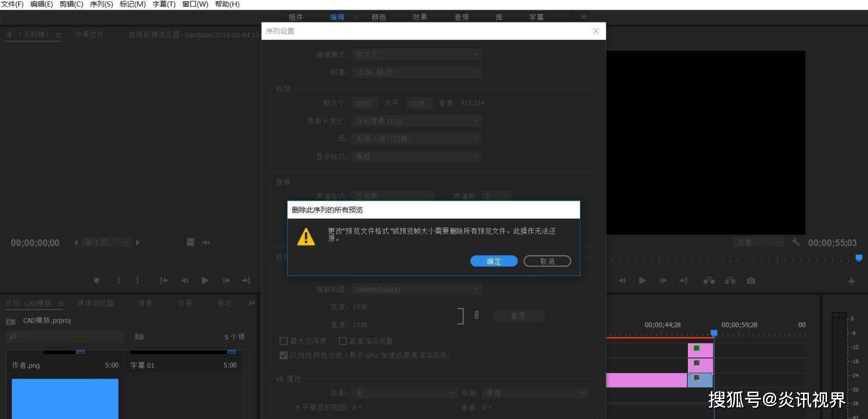Play the program monitor preview

642,280
